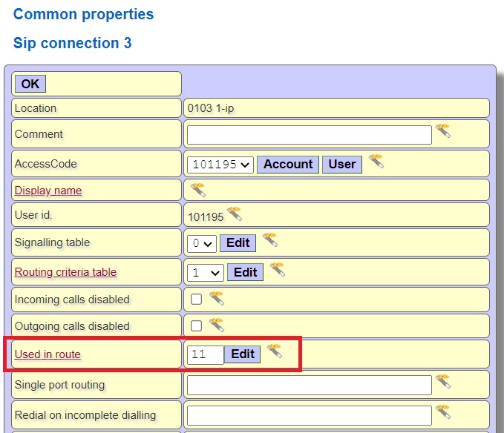Open the Routing criteria table dropdown
Screen dimensions: 504x433
[x=205, y=273]
